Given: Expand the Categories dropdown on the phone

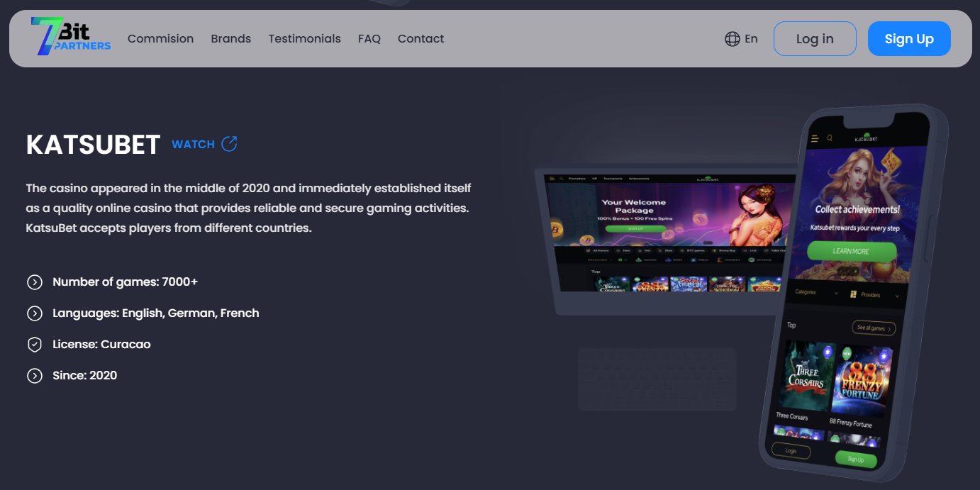Looking at the screenshot, I should click(x=815, y=292).
